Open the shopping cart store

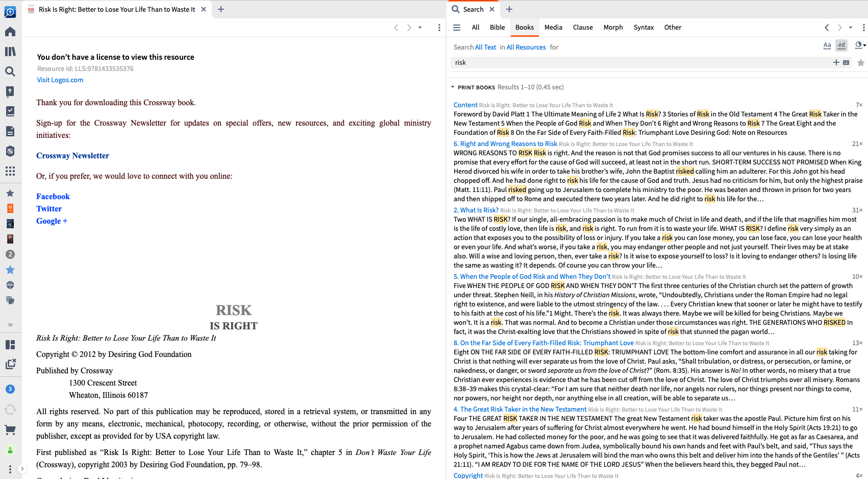click(x=10, y=430)
